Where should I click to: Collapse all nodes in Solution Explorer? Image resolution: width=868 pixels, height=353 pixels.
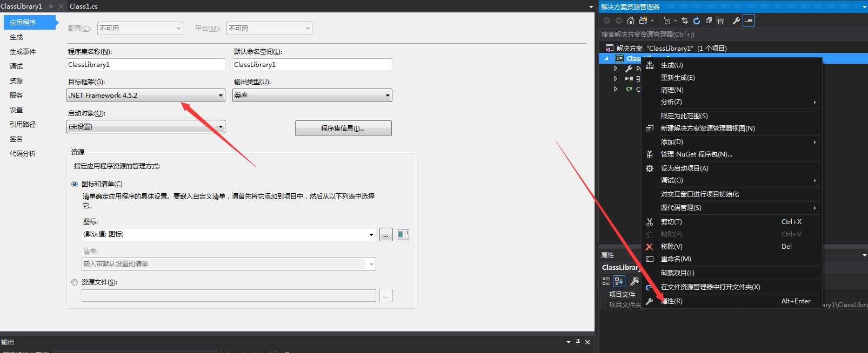coord(709,21)
